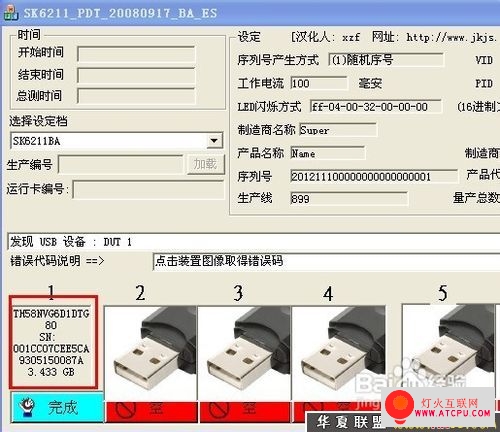Select the slot 1 device info panel
This screenshot has width=500, height=432.
[53, 342]
